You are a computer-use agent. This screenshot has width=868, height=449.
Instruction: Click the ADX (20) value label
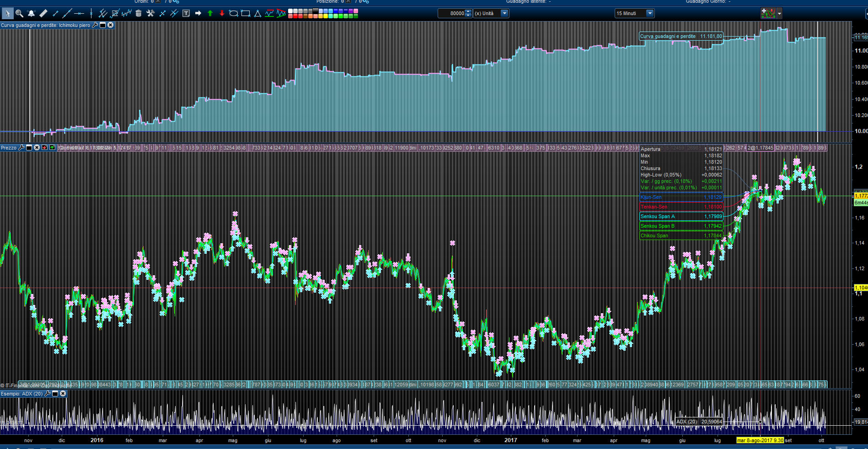pos(699,422)
